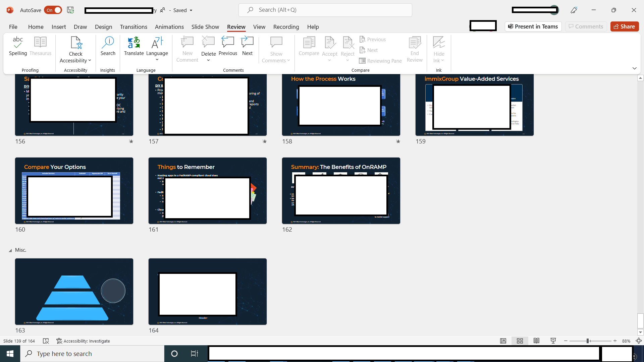Expand Check Accessibility dropdown arrow
This screenshot has height=362, width=644.
90,61
